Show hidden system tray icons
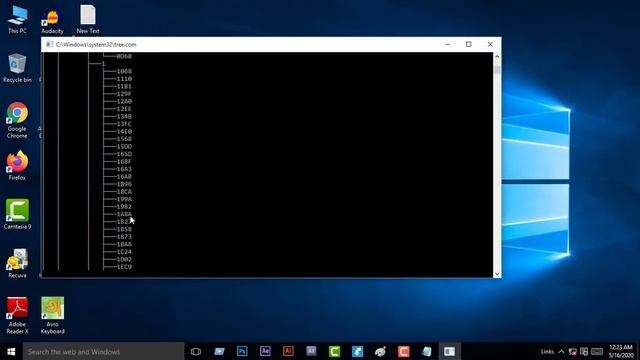Image resolution: width=640 pixels, height=360 pixels. [x=561, y=351]
